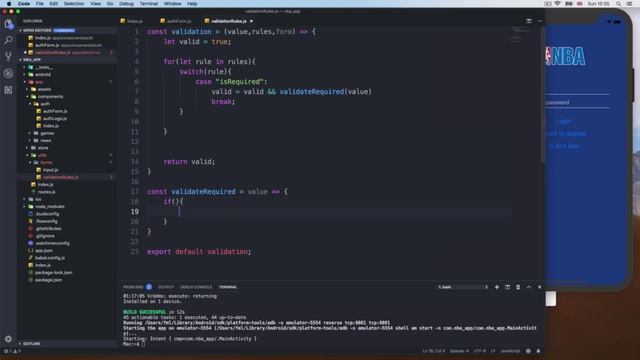Maximize the terminal panel with chevron up
The height and width of the screenshot is (360, 640).
[529, 287]
